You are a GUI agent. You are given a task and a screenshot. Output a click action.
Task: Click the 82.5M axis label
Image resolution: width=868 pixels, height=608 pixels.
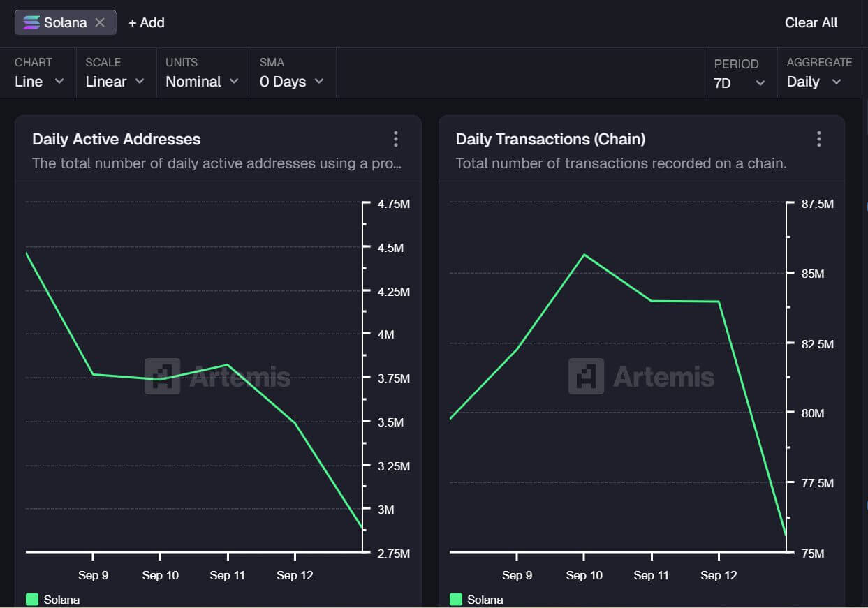pos(818,344)
